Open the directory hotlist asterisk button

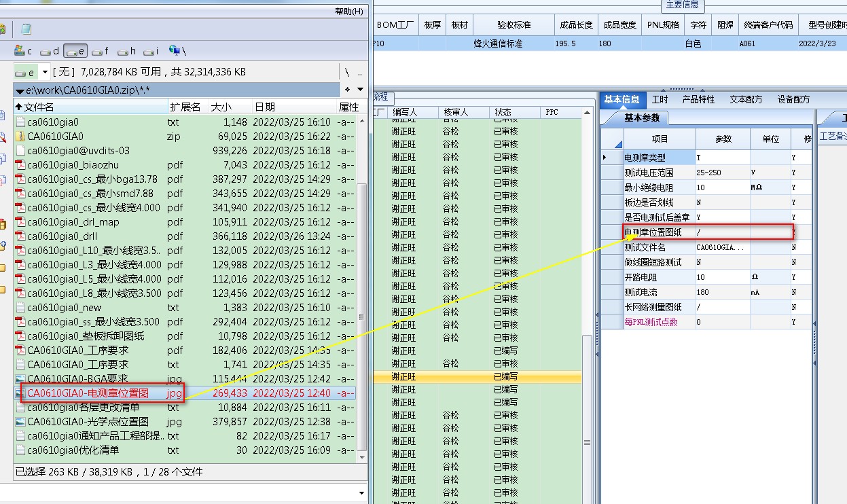pos(348,90)
